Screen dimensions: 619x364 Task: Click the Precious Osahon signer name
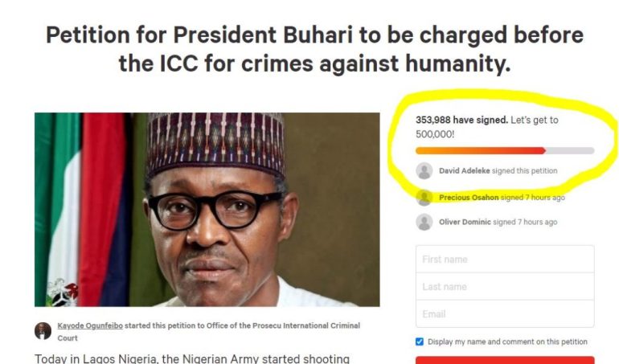469,197
